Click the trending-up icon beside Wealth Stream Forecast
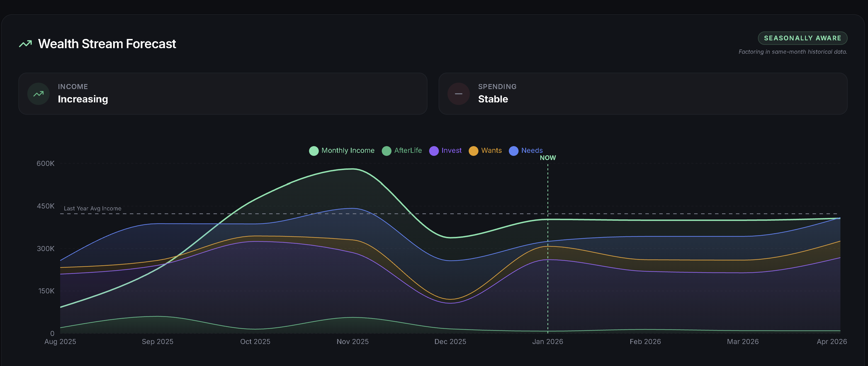The height and width of the screenshot is (366, 868). tap(25, 44)
